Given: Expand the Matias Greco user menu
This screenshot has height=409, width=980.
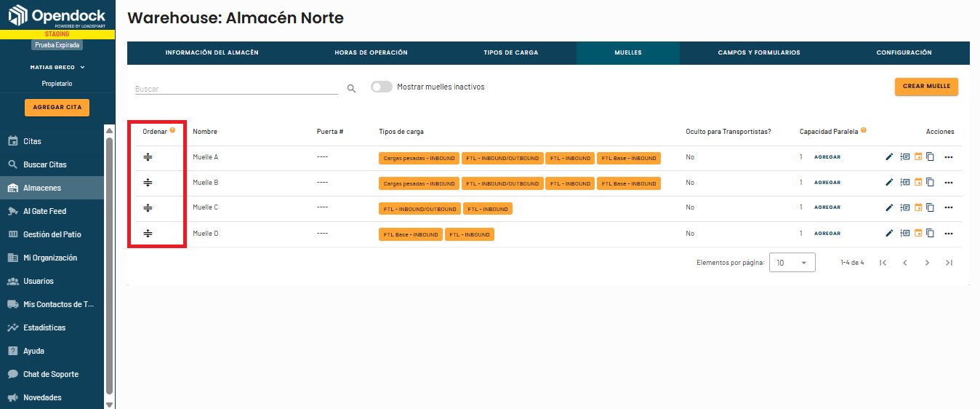Looking at the screenshot, I should coord(57,67).
